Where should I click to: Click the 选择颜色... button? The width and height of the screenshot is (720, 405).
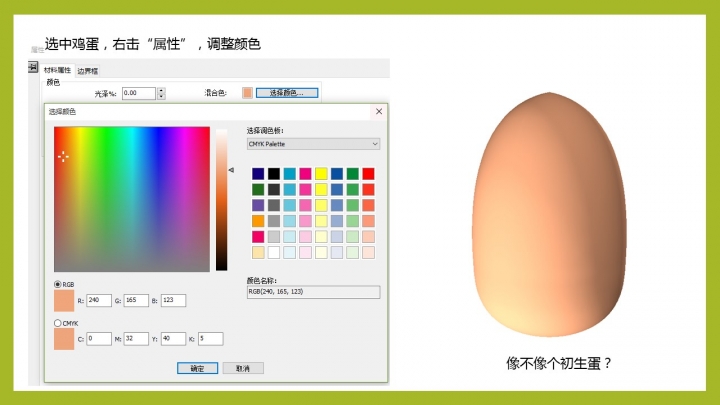pyautogui.click(x=287, y=93)
